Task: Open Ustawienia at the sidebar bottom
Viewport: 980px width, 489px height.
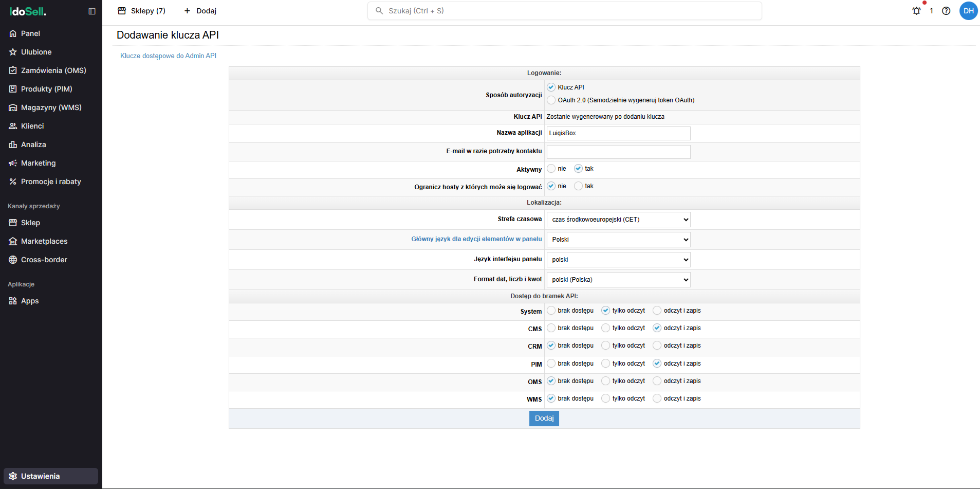Action: pyautogui.click(x=42, y=476)
